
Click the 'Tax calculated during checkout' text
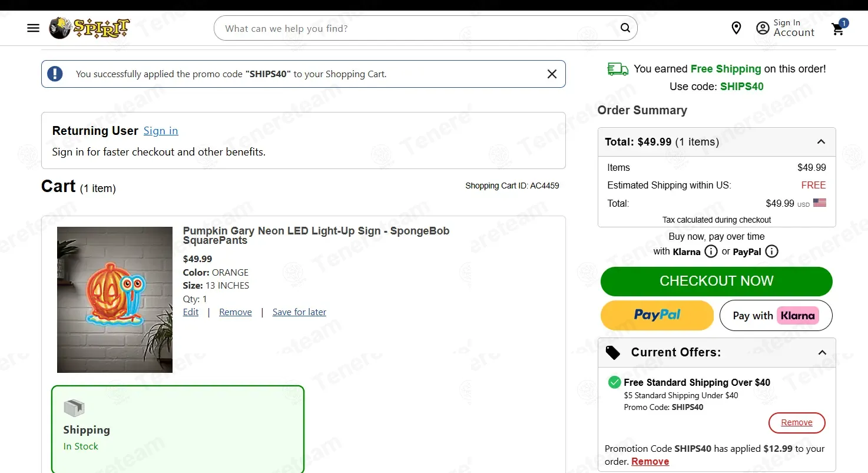(x=717, y=220)
